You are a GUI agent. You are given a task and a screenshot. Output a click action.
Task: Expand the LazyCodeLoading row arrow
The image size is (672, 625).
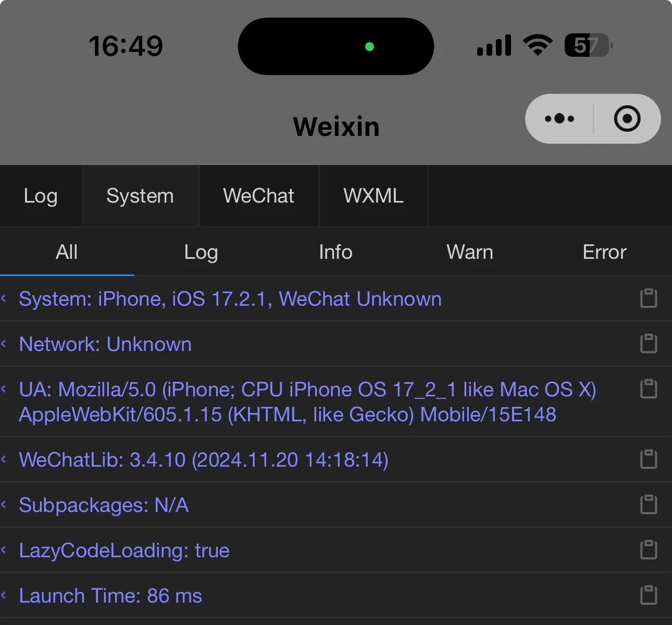pyautogui.click(x=4, y=550)
